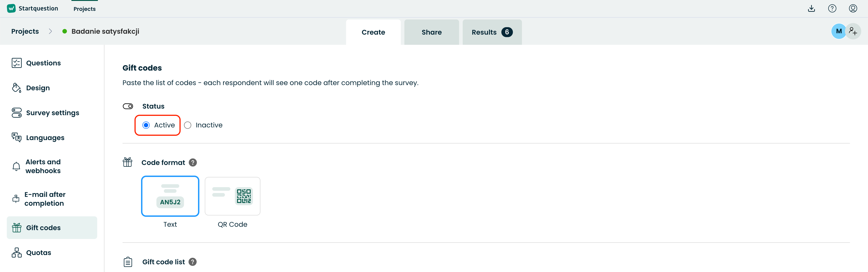Open the help question mark icon
868x272 pixels.
832,8
